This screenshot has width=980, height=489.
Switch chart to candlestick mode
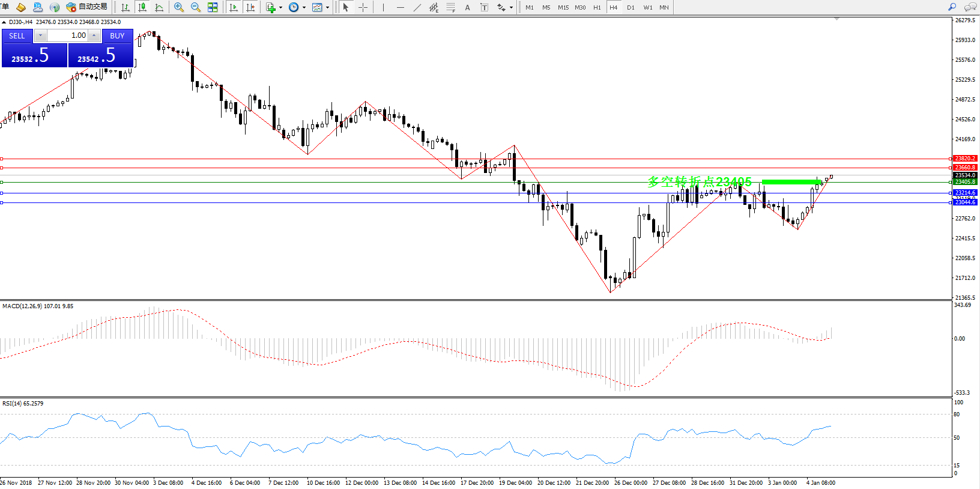coord(142,7)
